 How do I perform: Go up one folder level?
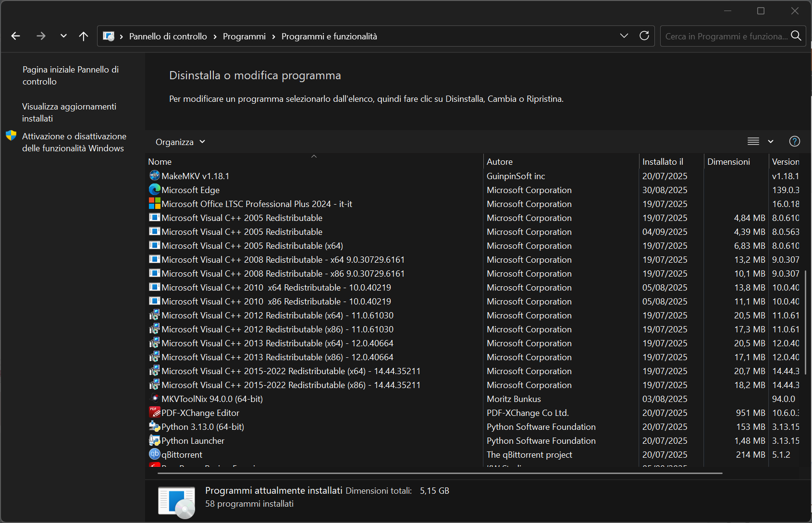pyautogui.click(x=84, y=36)
